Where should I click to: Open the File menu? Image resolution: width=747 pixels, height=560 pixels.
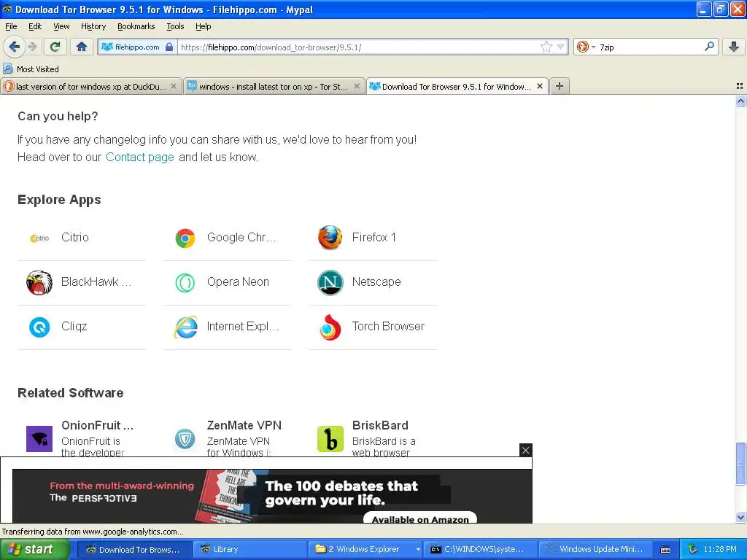coord(11,26)
